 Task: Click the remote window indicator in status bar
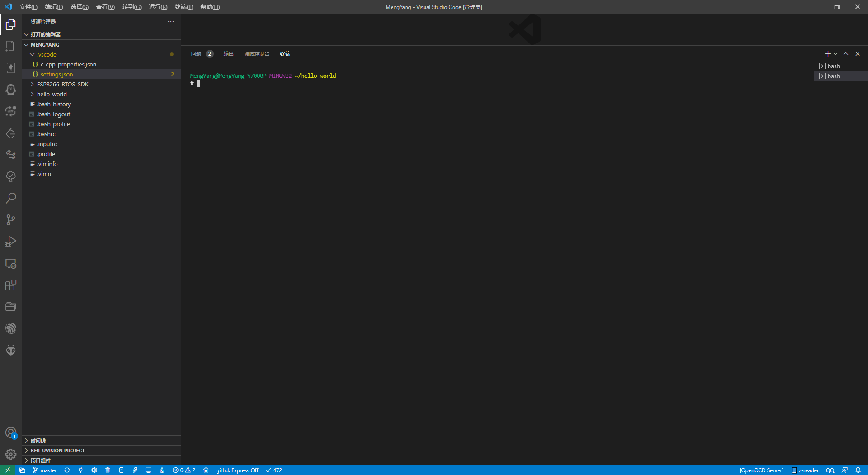coord(8,470)
